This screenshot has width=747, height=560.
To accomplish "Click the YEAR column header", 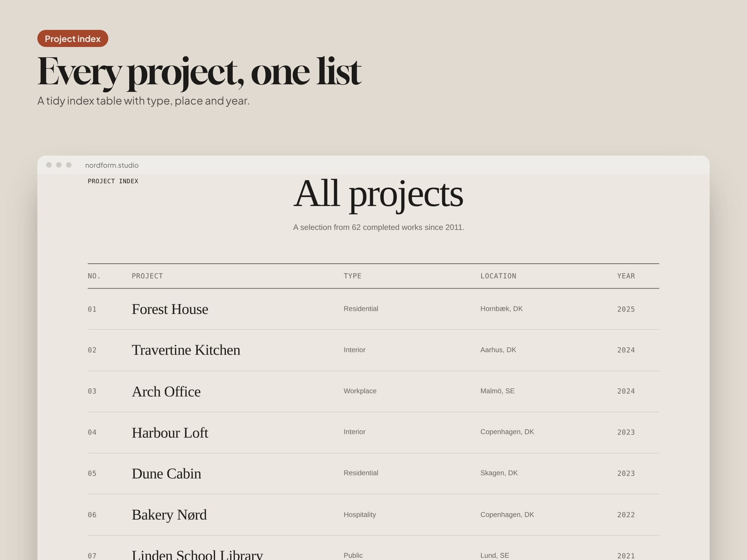I will (626, 276).
